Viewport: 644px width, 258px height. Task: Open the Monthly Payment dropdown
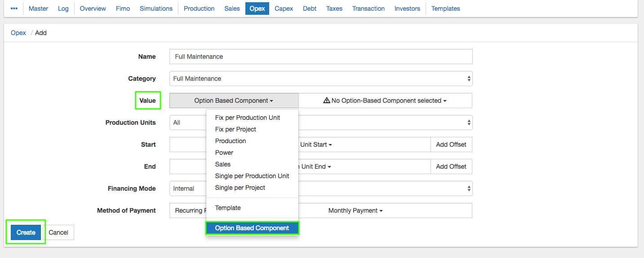pos(355,210)
